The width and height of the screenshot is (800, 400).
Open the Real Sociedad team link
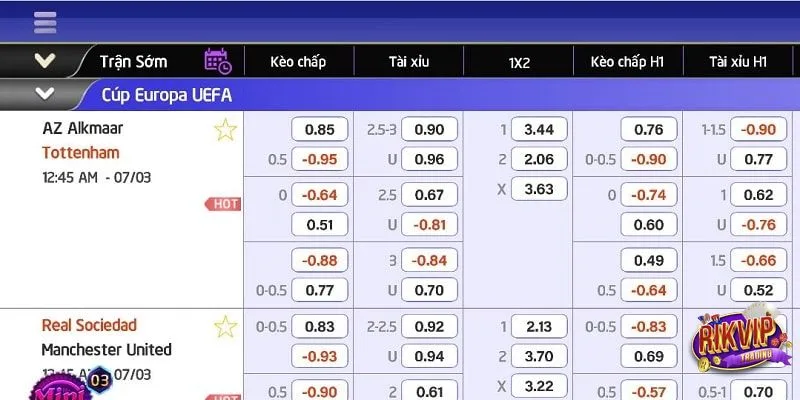pos(89,325)
